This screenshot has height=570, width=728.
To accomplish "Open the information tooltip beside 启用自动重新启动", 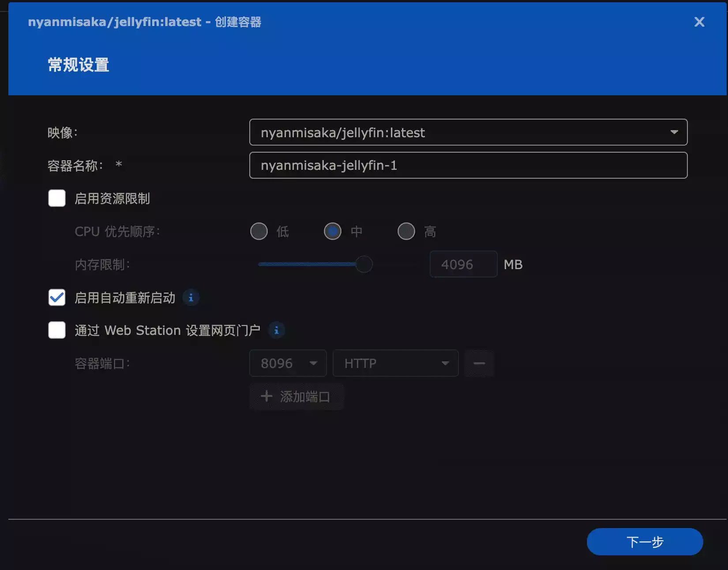I will [x=191, y=297].
